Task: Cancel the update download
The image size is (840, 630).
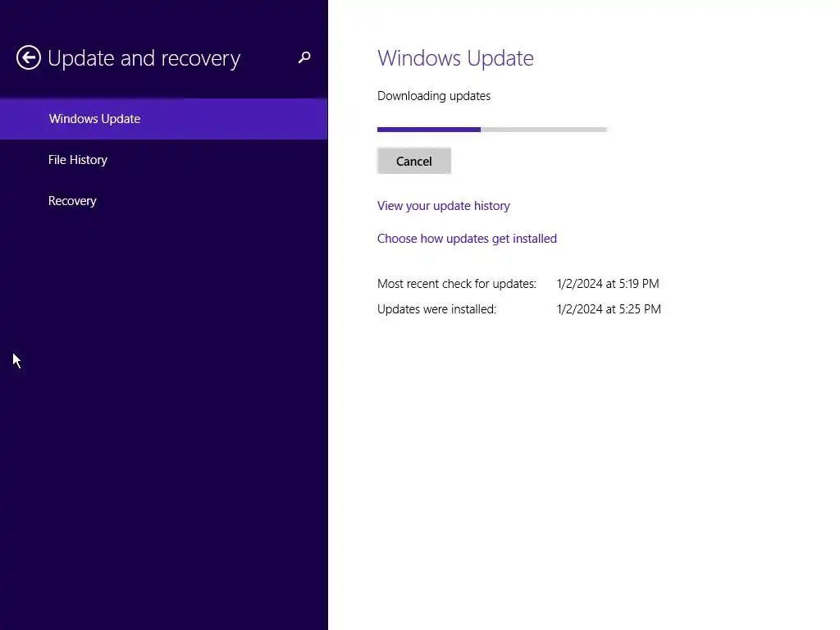Action: (x=414, y=162)
